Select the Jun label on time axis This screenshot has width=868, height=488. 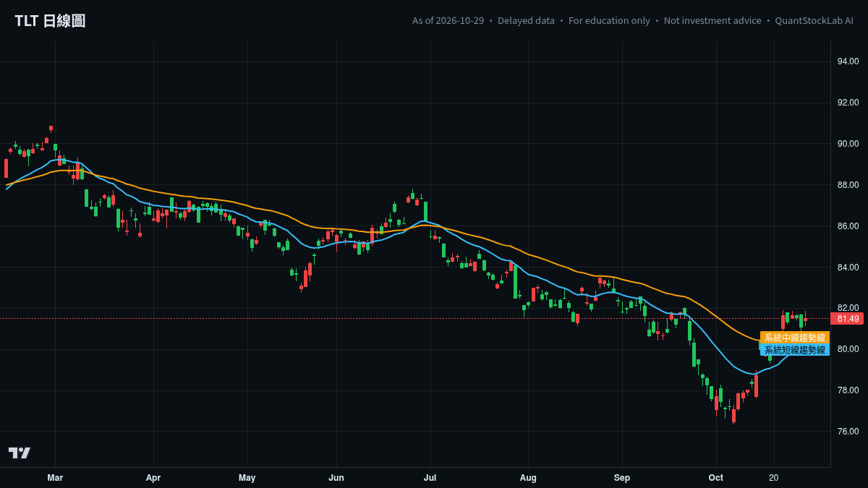[336, 478]
